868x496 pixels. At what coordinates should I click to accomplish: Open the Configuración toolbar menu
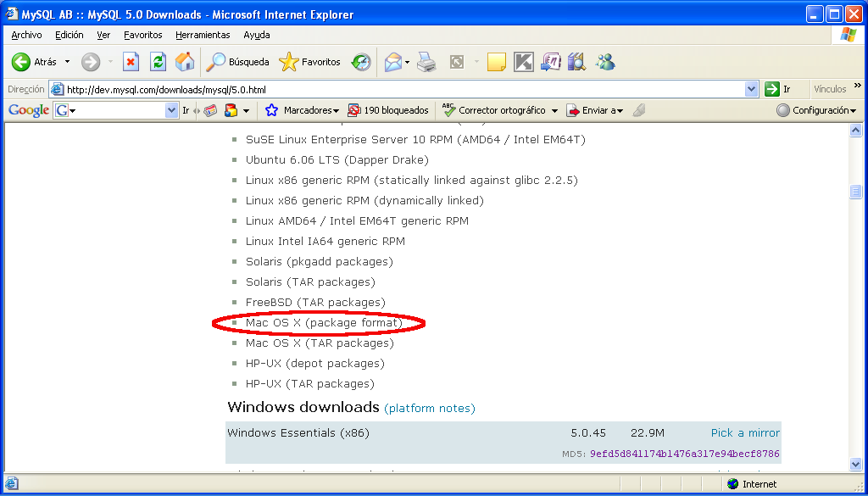coord(816,110)
